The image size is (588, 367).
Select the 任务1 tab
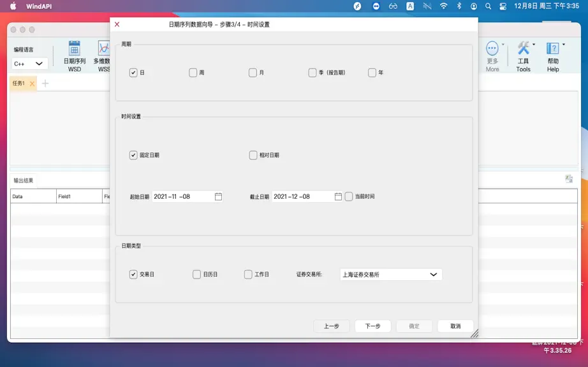pos(18,83)
